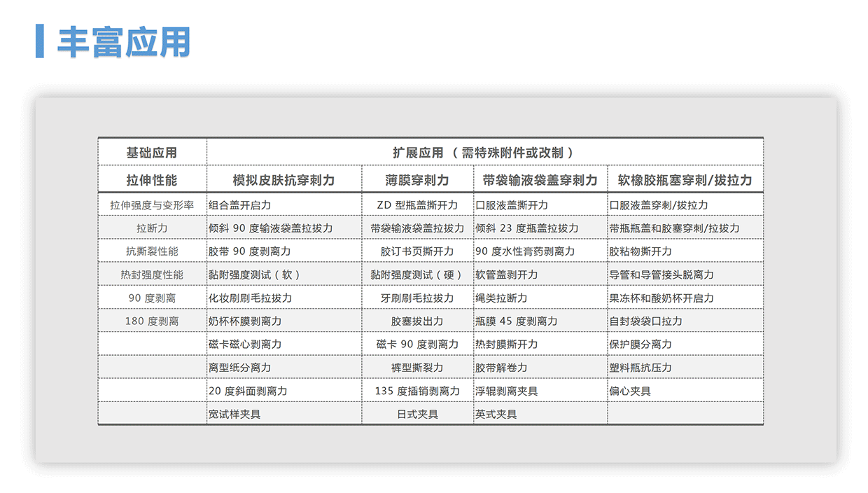This screenshot has height=493, width=868.
Task: Click the 薄膜穿刺力 column header
Action: pyautogui.click(x=417, y=180)
